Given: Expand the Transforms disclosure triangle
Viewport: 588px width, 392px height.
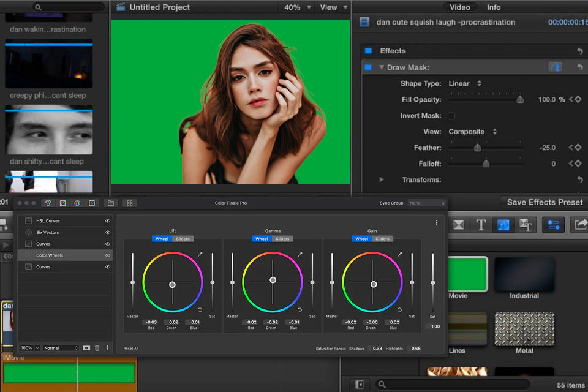Looking at the screenshot, I should pos(382,179).
